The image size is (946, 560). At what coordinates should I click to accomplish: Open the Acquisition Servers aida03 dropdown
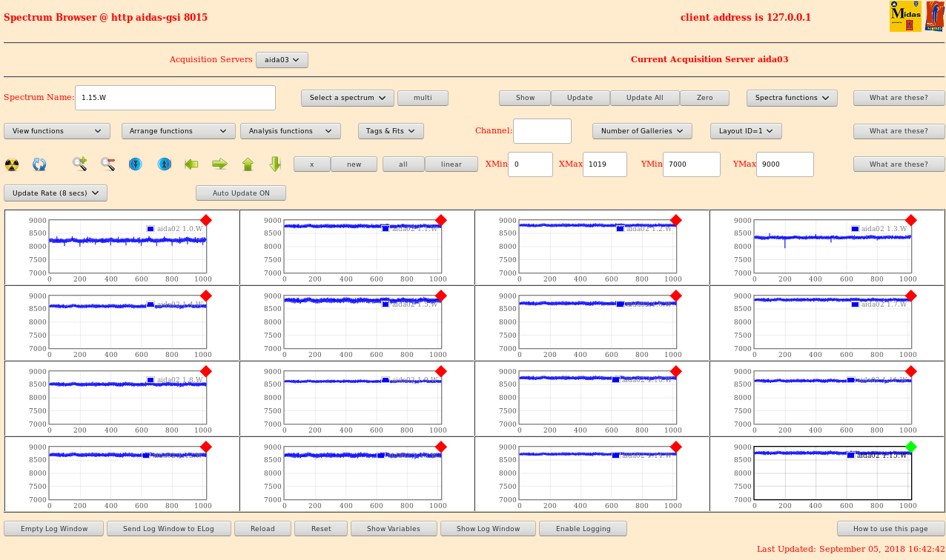point(282,60)
